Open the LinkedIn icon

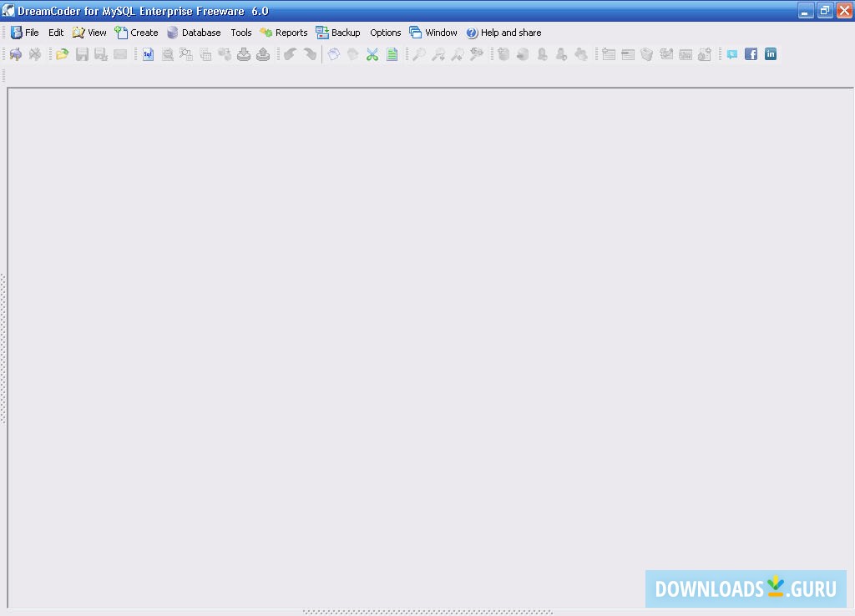point(770,53)
